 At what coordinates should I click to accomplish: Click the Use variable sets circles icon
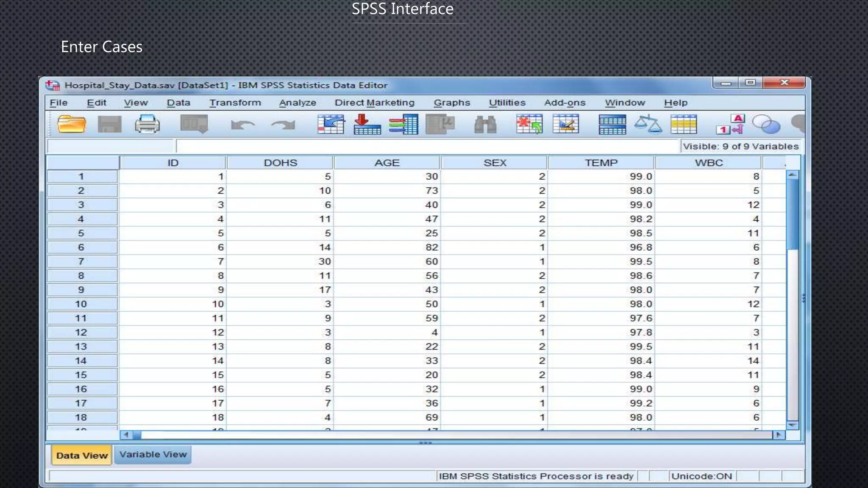(766, 125)
